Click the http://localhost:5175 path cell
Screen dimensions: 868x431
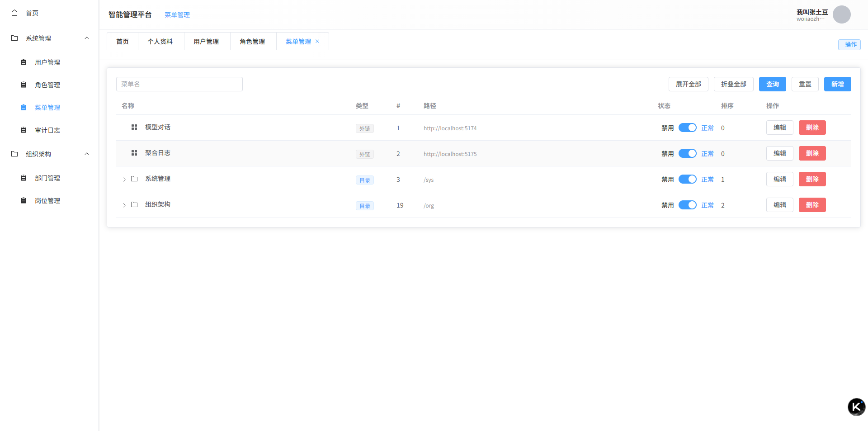(x=450, y=154)
